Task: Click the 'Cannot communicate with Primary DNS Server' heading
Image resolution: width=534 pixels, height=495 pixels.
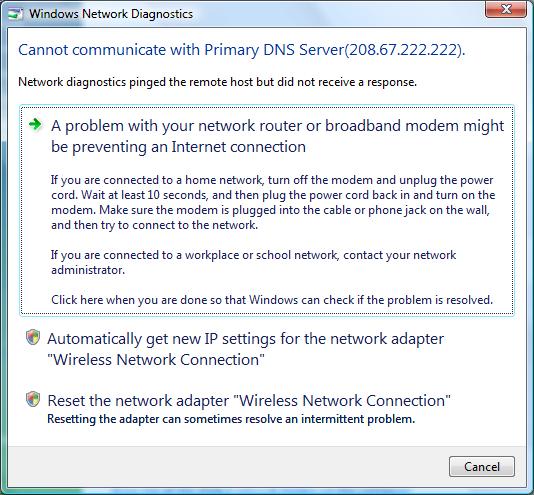Action: (x=241, y=50)
